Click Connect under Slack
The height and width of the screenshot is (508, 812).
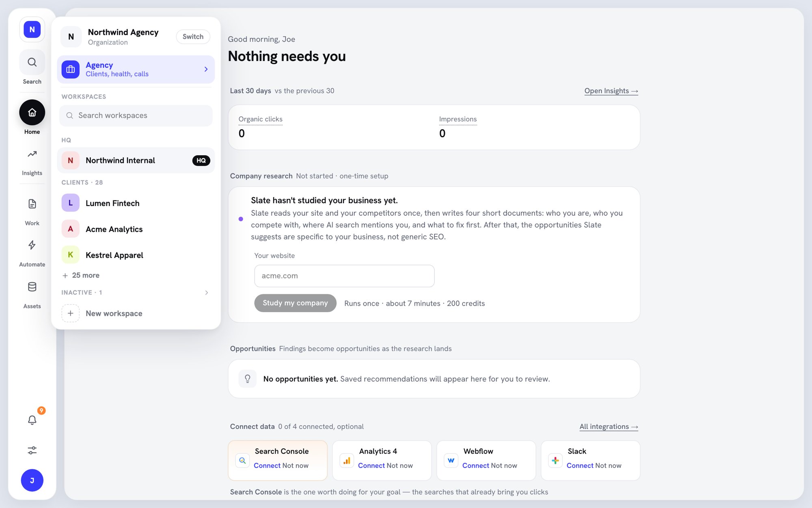pyautogui.click(x=580, y=466)
